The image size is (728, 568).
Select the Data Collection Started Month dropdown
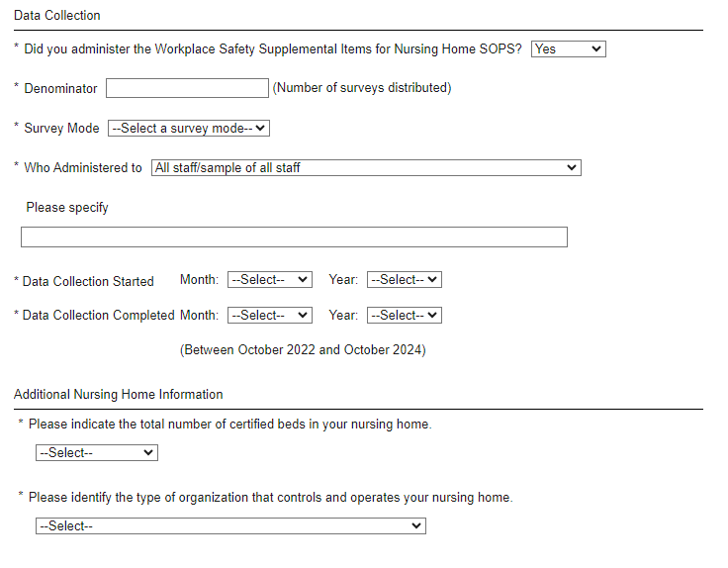click(x=269, y=280)
